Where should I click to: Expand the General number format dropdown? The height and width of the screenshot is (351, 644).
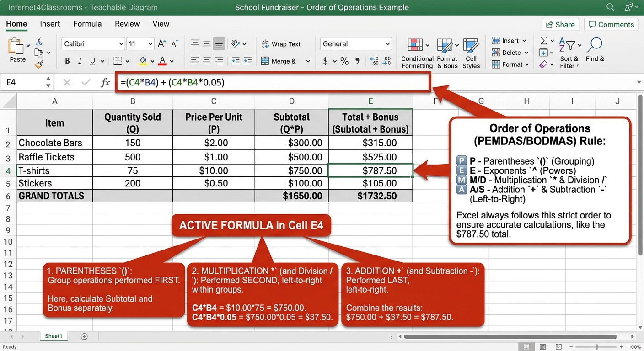(356, 44)
